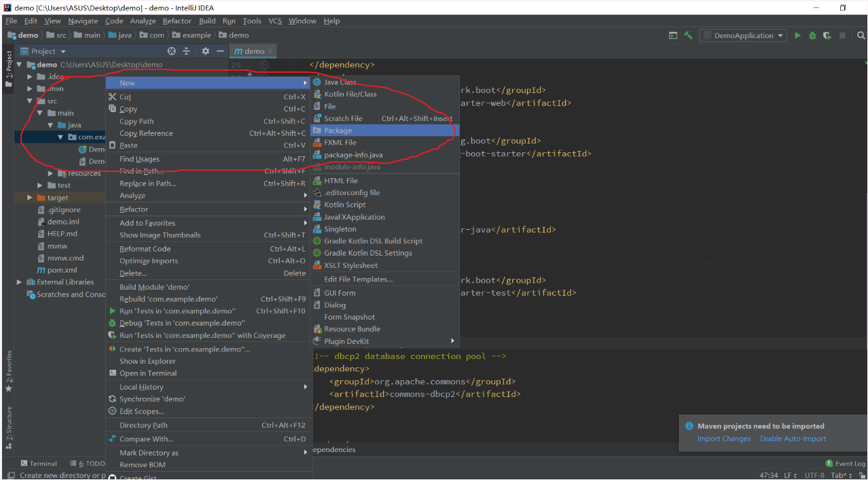Click Scratches and Consoles node
Viewport: 868px width, 480px height.
[66, 294]
